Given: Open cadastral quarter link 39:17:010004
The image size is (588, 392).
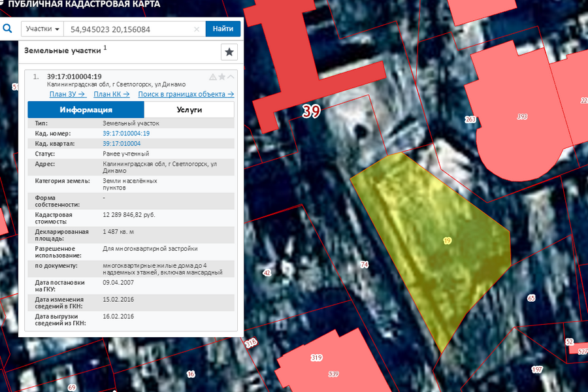Looking at the screenshot, I should pyautogui.click(x=122, y=144).
